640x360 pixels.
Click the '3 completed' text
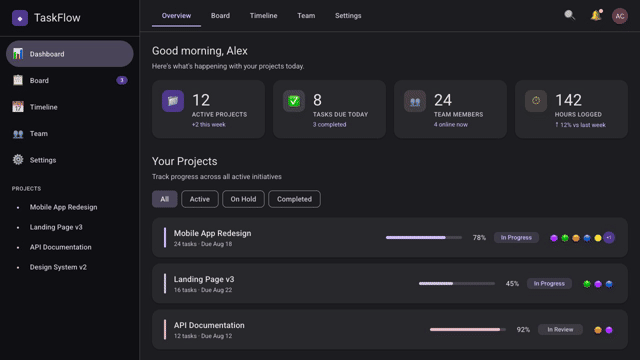(x=329, y=124)
